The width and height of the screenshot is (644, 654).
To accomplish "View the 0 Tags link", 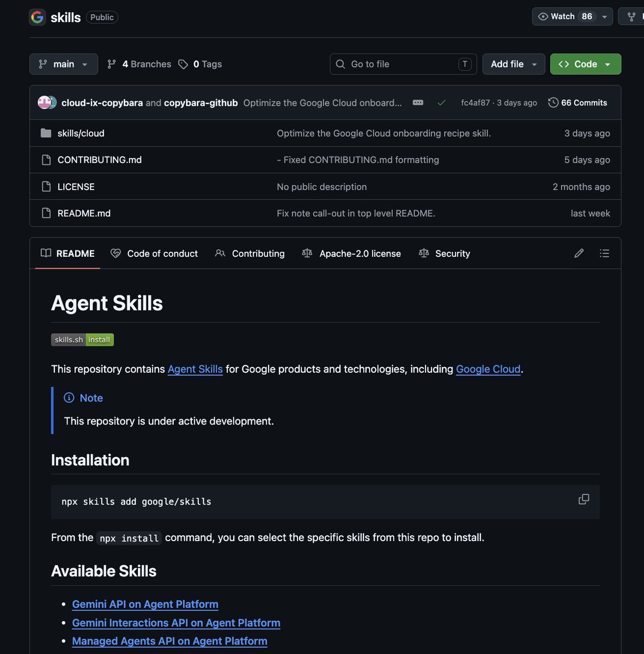I will coord(200,64).
